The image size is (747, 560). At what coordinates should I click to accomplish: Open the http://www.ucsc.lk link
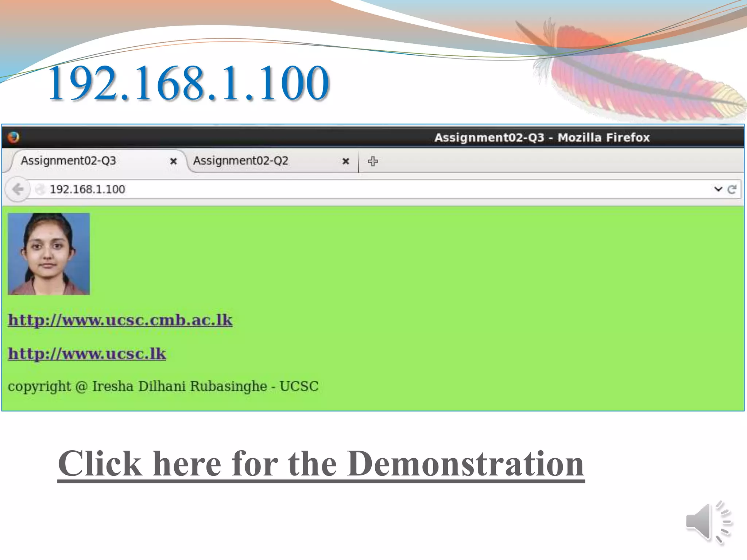[87, 354]
